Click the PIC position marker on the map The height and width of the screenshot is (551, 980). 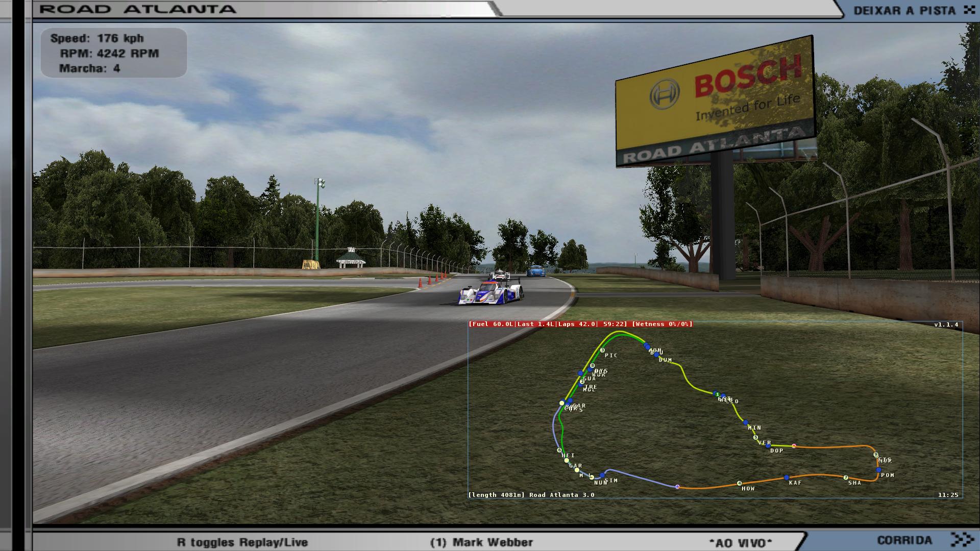[602, 350]
